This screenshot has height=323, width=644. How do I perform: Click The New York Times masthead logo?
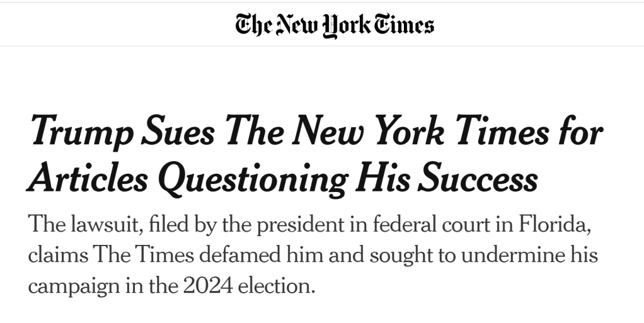(x=334, y=25)
